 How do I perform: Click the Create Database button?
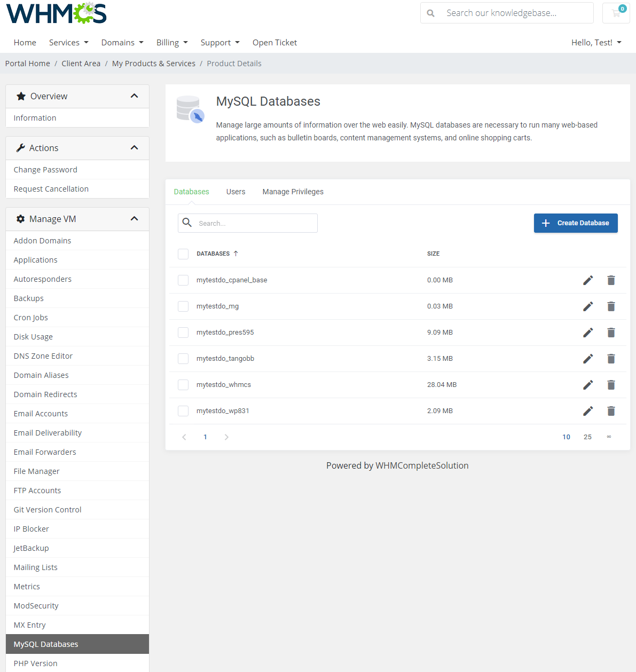tap(576, 223)
